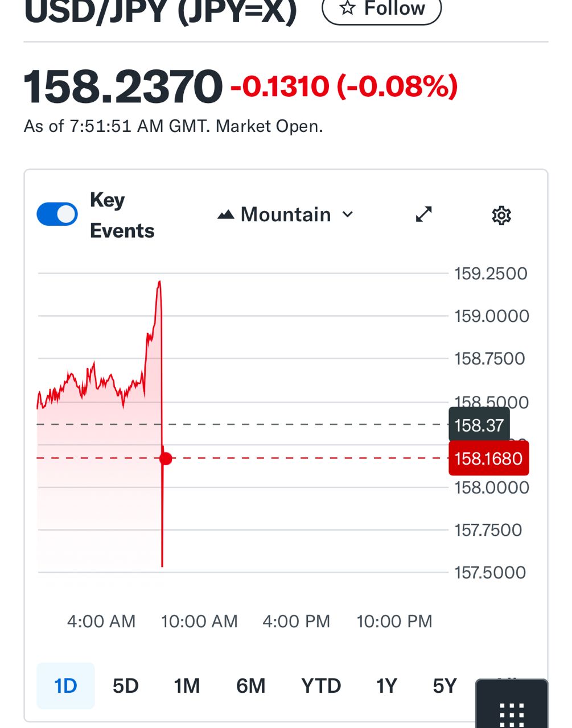Choose the YTD range tab
572x728 pixels.
(x=321, y=686)
